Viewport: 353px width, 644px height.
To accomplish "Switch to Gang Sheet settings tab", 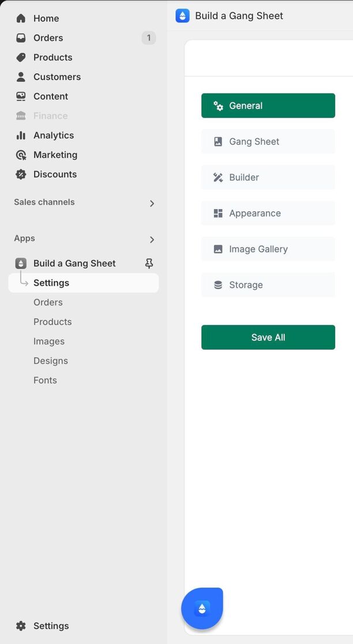I will pos(268,141).
